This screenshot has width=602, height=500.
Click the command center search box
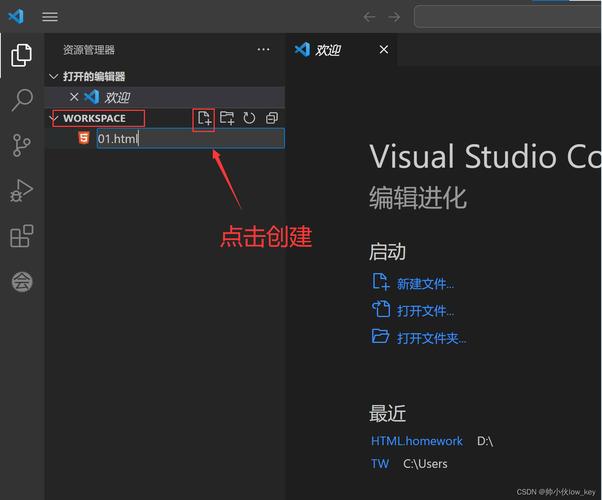tap(508, 17)
